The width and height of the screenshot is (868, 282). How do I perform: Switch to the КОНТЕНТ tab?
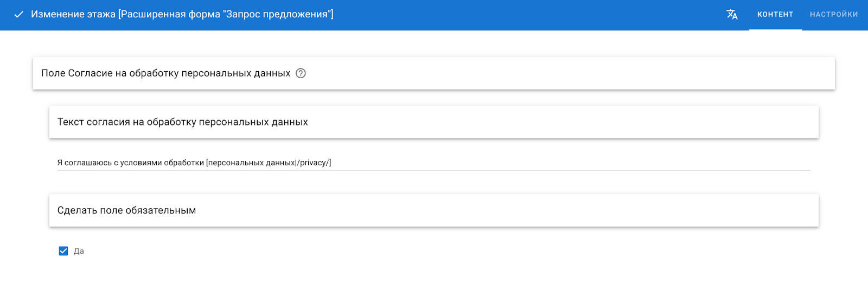pyautogui.click(x=775, y=15)
